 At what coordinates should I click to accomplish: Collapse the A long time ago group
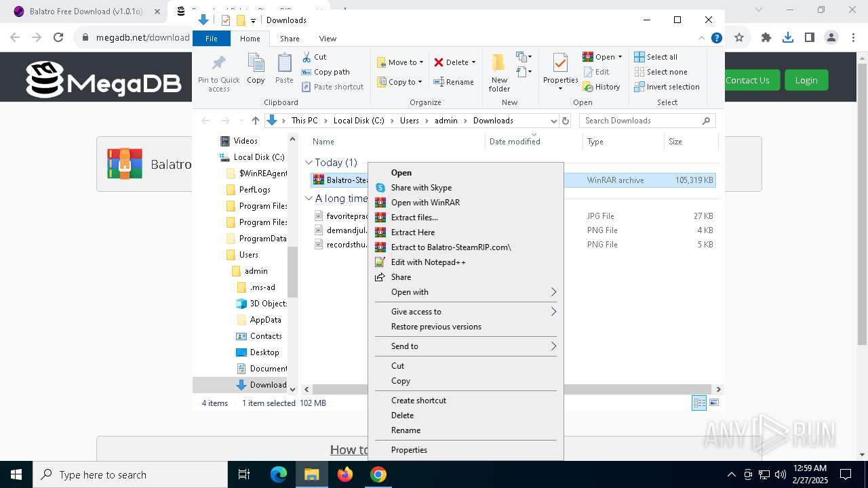pyautogui.click(x=309, y=199)
